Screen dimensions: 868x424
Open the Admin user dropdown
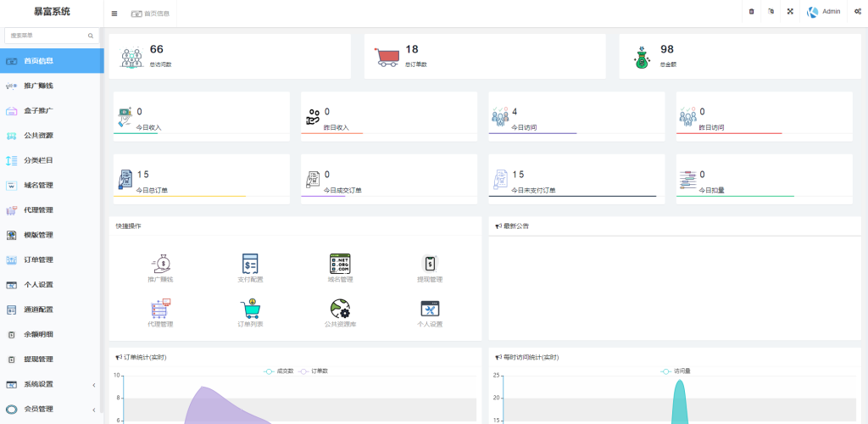824,12
